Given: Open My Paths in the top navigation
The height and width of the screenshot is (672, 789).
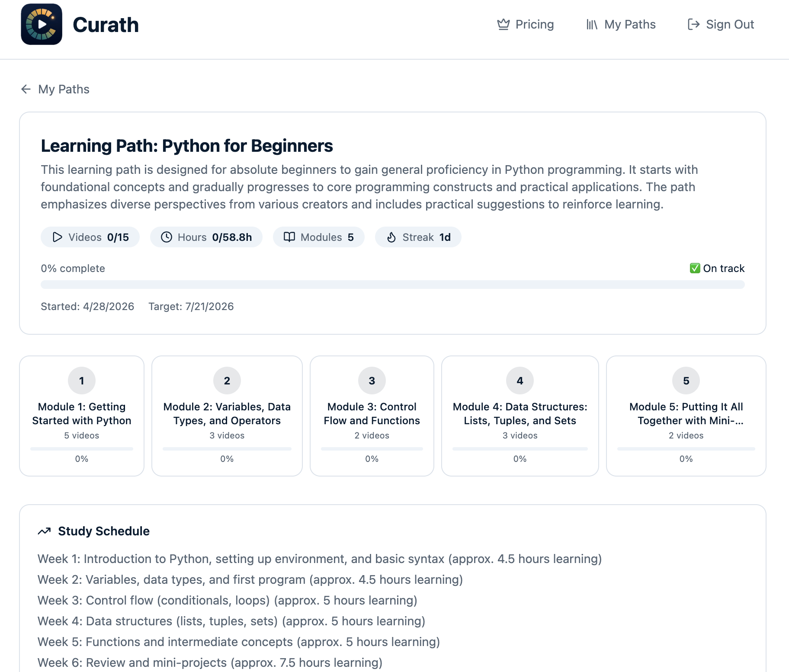Looking at the screenshot, I should click(621, 24).
